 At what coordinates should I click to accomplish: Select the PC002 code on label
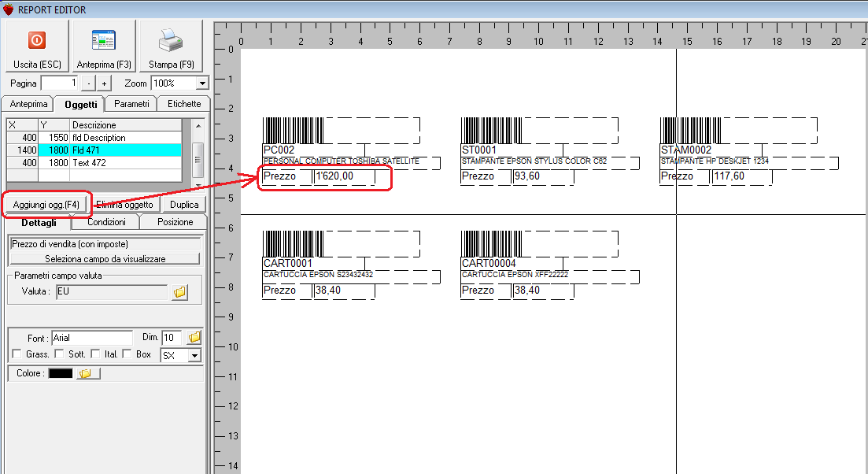coord(279,150)
